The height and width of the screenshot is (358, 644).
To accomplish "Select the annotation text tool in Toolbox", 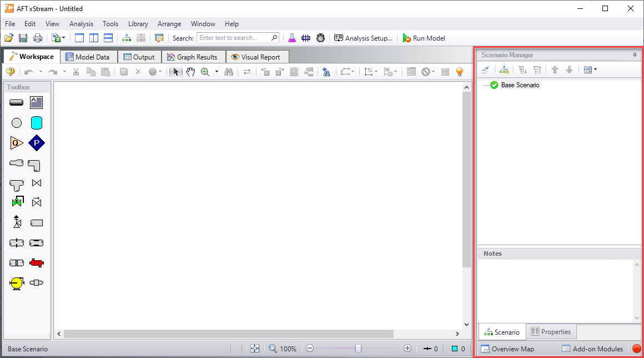I will click(x=37, y=102).
